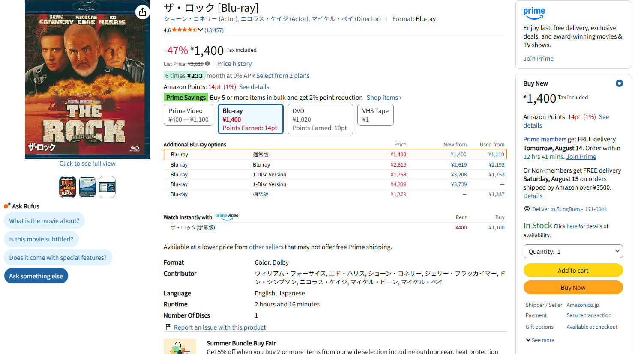
Task: Open the Quantity dropdown
Action: 573,251
